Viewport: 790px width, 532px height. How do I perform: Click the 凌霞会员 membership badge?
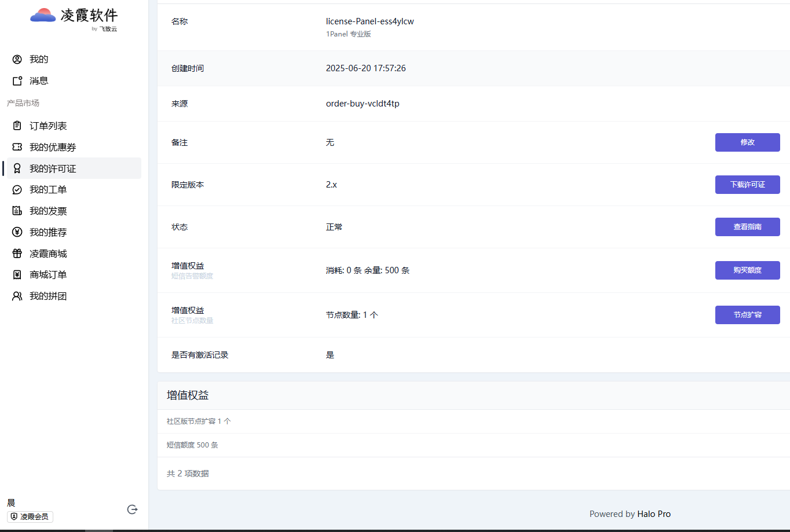click(30, 517)
